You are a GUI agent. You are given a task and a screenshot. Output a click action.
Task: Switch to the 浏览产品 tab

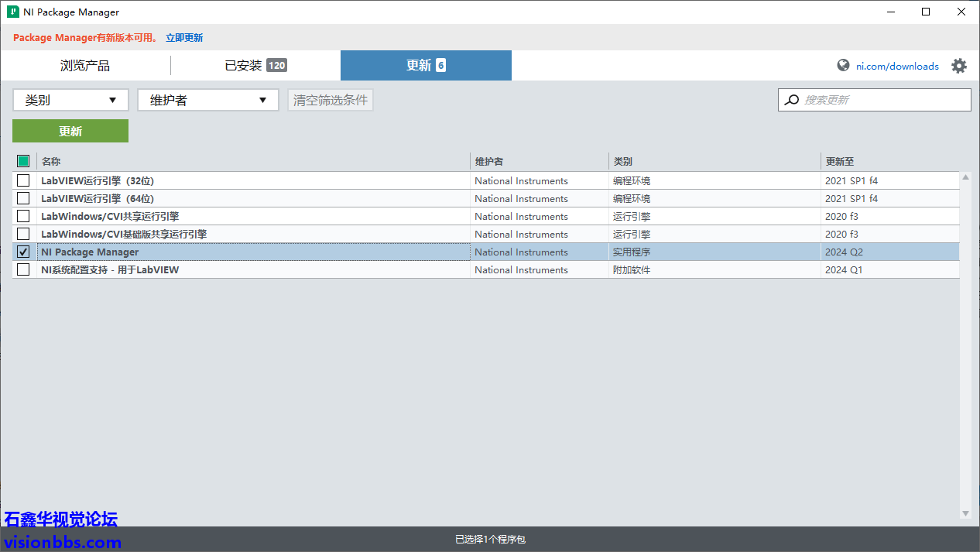click(x=85, y=66)
